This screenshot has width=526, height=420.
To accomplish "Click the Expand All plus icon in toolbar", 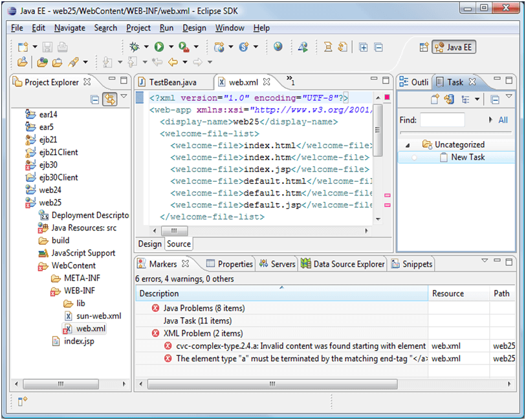I will pyautogui.click(x=364, y=47).
